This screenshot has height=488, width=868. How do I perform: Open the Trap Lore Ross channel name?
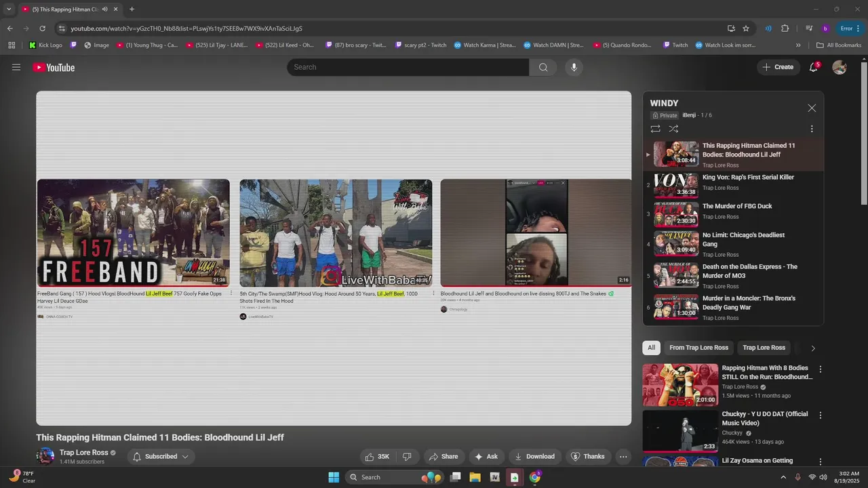(x=83, y=453)
